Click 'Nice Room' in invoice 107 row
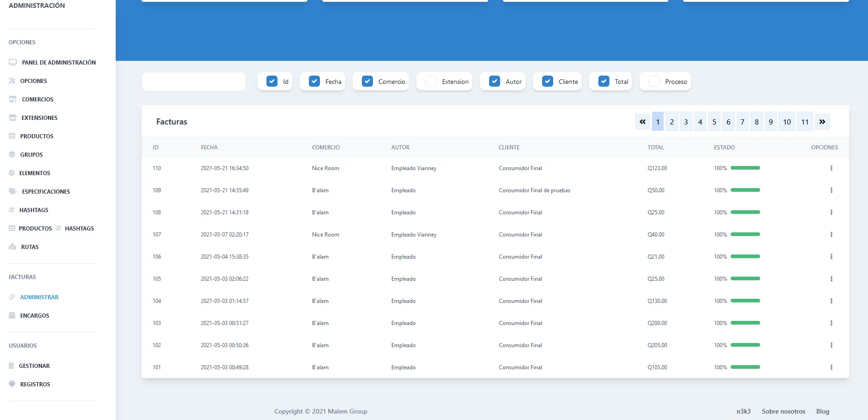The height and width of the screenshot is (420, 868). tap(325, 235)
